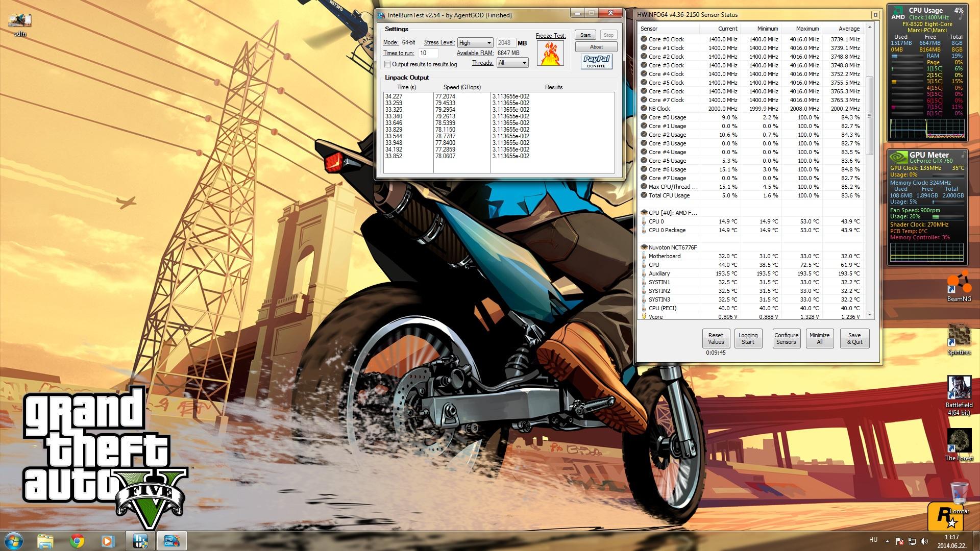The image size is (980, 551).
Task: Open The Forest desktop shortcut
Action: (959, 441)
